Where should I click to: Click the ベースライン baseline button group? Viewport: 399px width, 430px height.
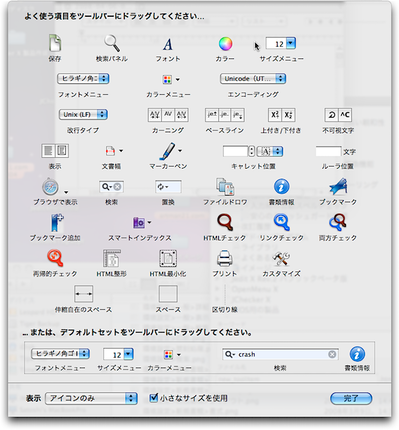pyautogui.click(x=225, y=115)
